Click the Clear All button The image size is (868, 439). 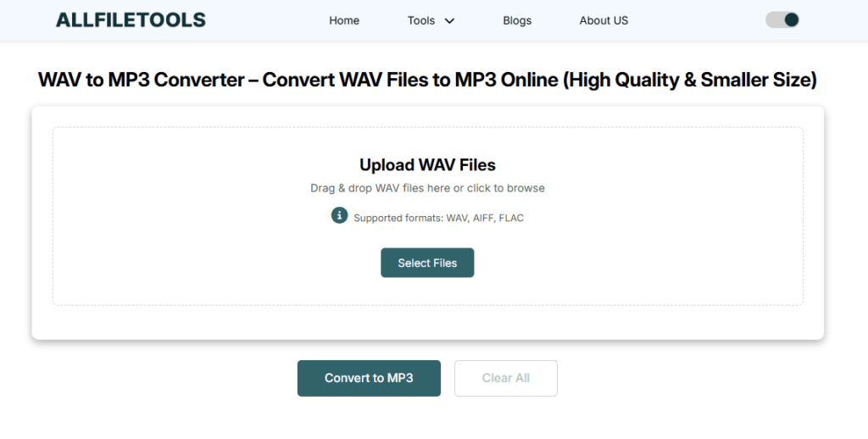tap(506, 378)
